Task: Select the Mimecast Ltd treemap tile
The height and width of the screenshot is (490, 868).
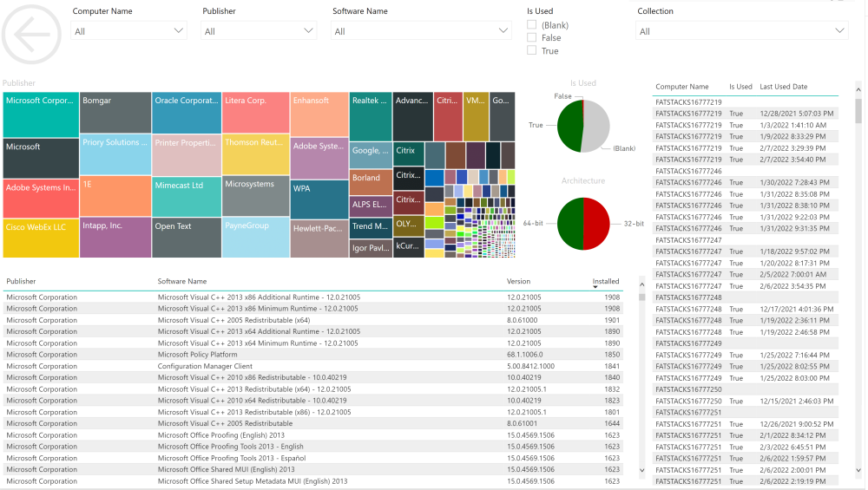Action: click(x=187, y=196)
